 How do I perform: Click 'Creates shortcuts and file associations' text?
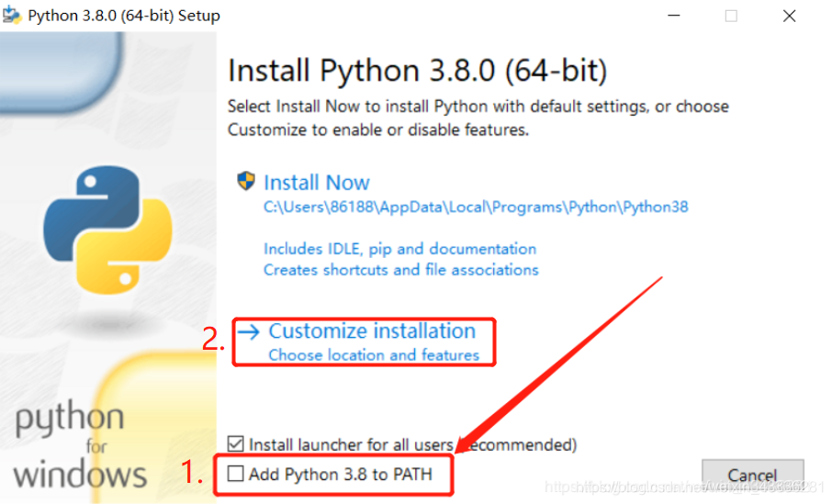[x=400, y=270]
